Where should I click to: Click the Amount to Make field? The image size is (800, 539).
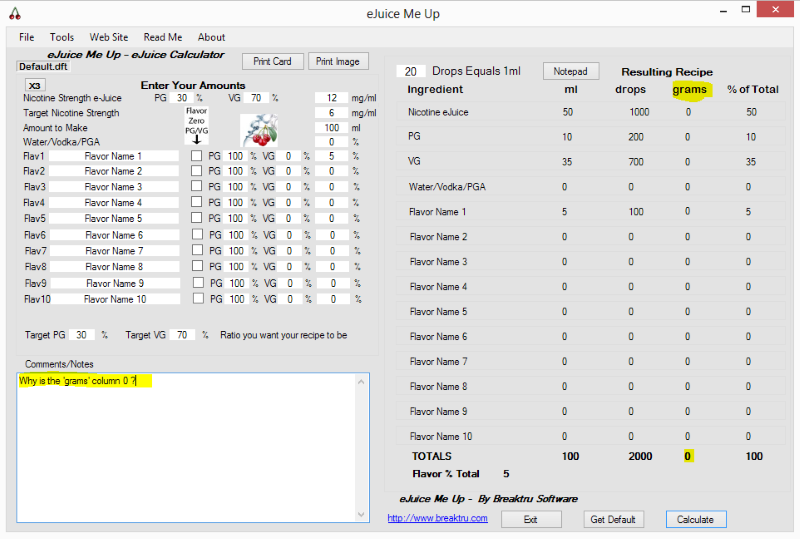[x=332, y=128]
